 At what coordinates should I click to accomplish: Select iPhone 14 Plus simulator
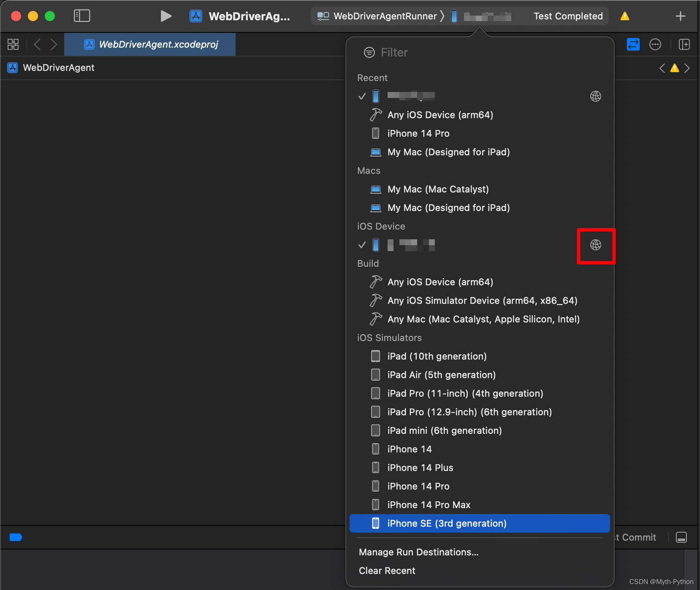tap(480, 468)
